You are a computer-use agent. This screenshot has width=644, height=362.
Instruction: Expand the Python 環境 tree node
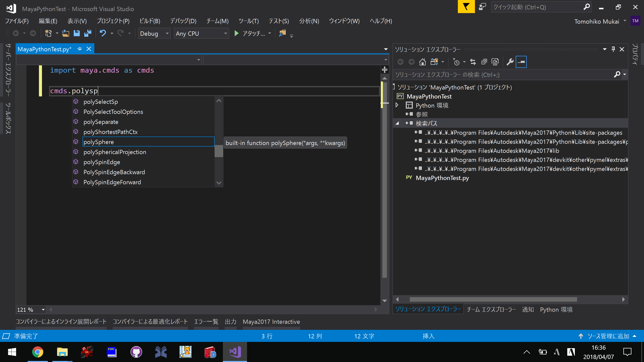(397, 105)
